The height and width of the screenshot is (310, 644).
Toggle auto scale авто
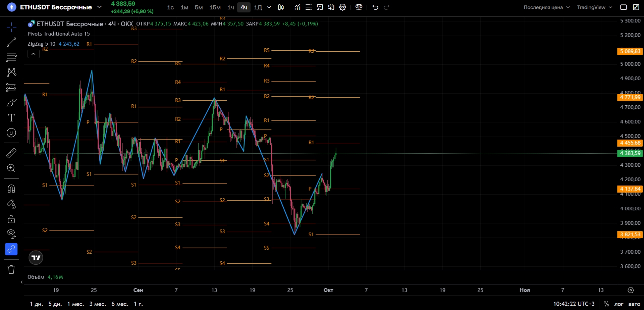coord(634,304)
